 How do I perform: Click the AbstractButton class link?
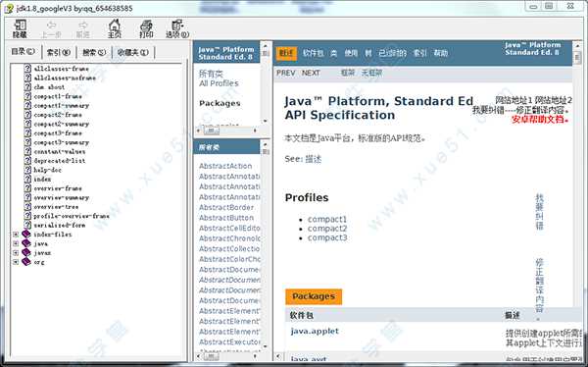[226, 218]
